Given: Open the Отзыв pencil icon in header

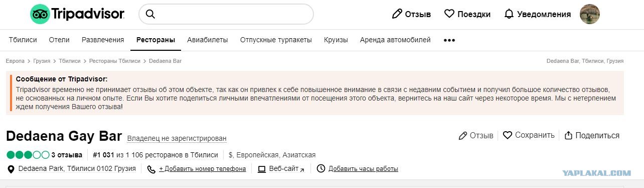Looking at the screenshot, I should click(397, 14).
